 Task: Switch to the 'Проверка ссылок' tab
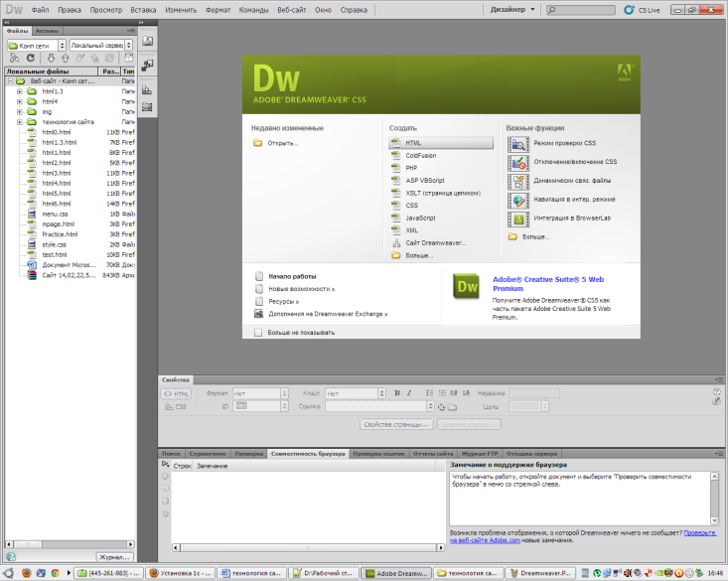coord(378,454)
